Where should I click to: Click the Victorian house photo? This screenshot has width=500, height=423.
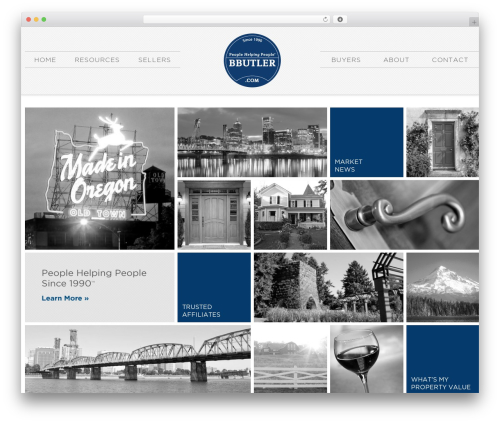click(290, 215)
